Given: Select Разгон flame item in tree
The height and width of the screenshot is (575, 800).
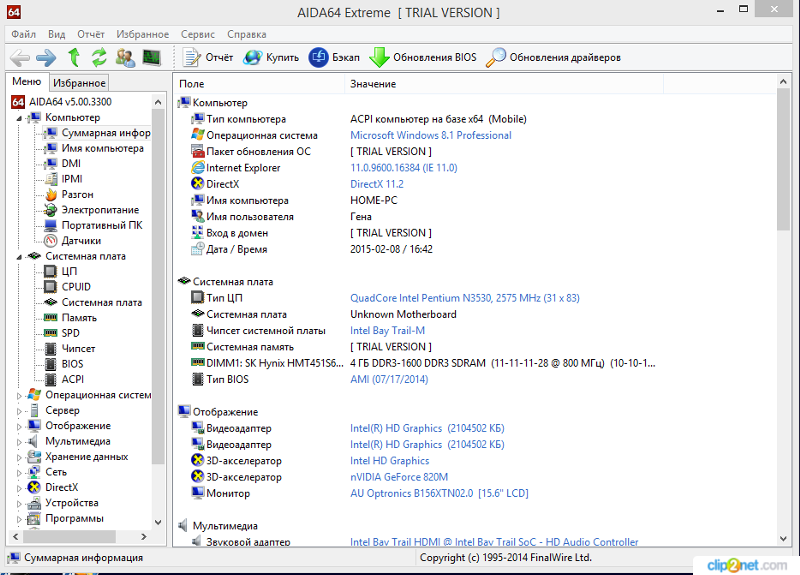Looking at the screenshot, I should pos(77,194).
